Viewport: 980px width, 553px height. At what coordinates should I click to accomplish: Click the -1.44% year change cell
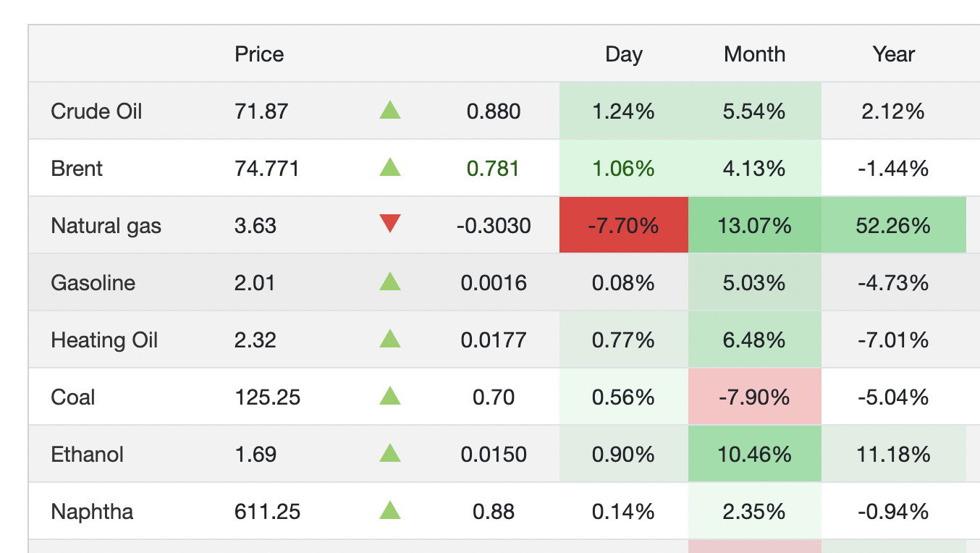click(x=894, y=168)
